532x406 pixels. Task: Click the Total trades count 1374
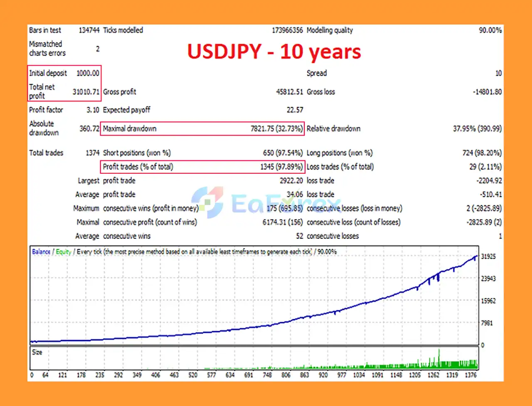tap(92, 153)
